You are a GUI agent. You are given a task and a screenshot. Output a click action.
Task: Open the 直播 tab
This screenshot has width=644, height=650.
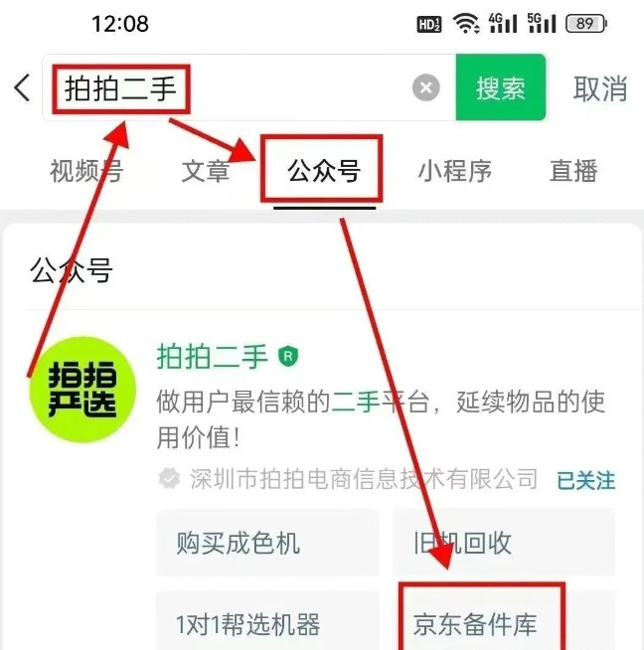tap(573, 170)
